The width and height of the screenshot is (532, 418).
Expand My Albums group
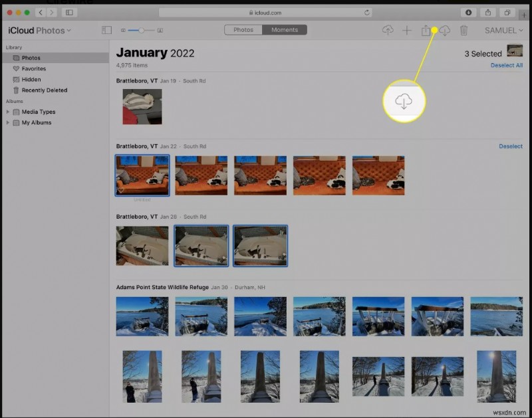(8, 122)
